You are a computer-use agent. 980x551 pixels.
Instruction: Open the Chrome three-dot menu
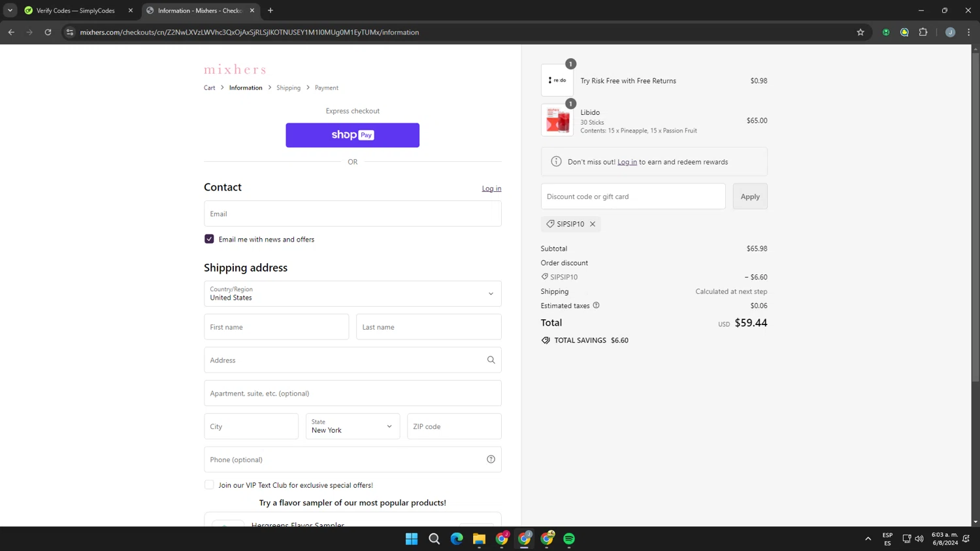point(969,32)
